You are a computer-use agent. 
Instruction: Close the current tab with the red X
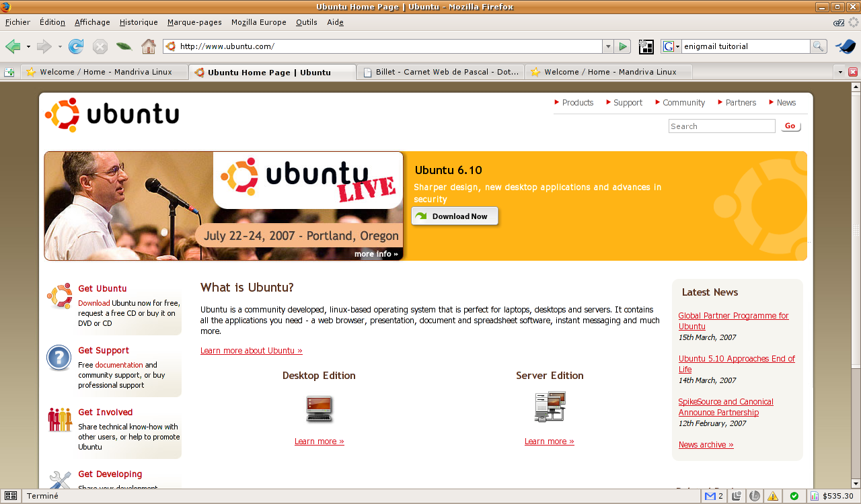click(853, 72)
